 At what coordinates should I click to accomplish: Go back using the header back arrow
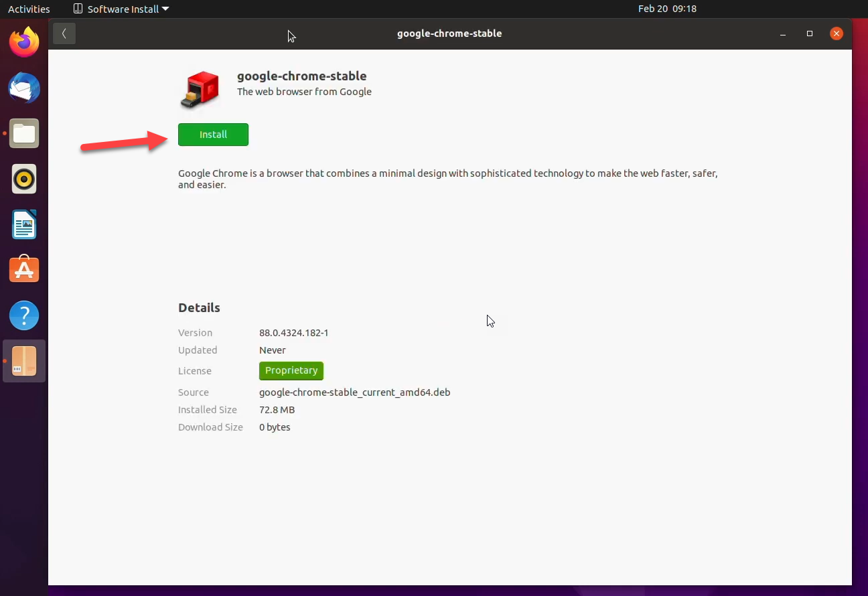click(64, 33)
